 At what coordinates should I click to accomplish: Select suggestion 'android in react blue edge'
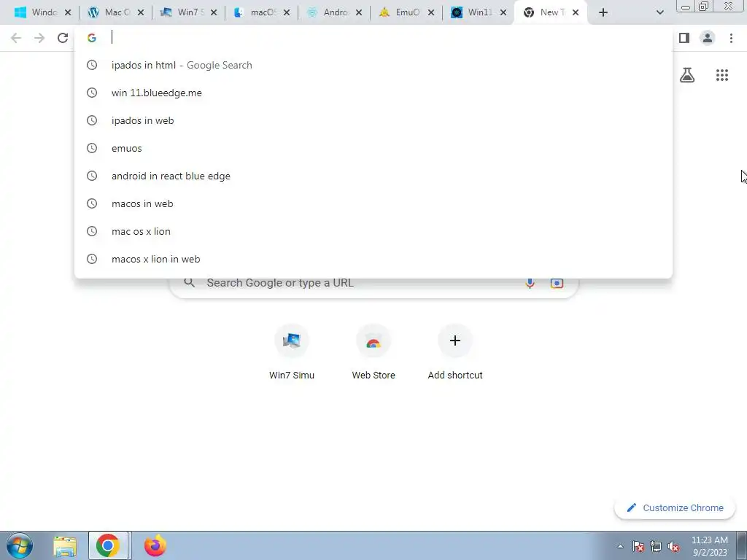[x=373, y=176]
